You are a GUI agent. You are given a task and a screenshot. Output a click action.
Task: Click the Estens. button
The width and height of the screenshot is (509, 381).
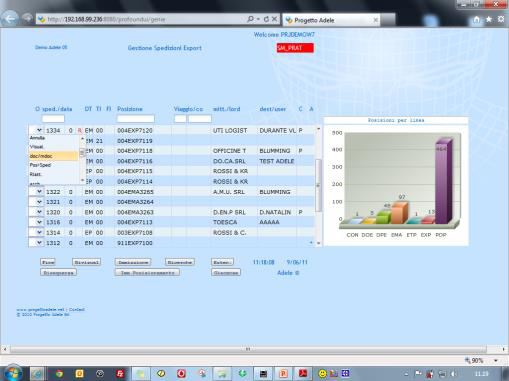[x=222, y=262]
